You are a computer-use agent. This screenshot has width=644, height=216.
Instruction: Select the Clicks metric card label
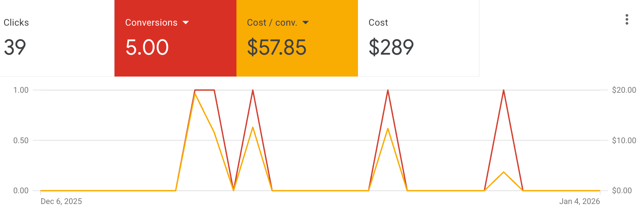click(16, 22)
